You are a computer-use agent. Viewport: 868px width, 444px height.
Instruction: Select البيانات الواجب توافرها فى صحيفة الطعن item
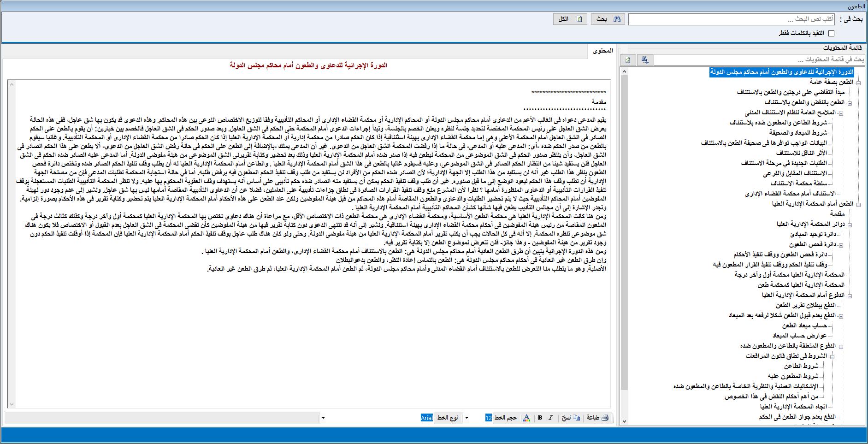click(x=764, y=143)
